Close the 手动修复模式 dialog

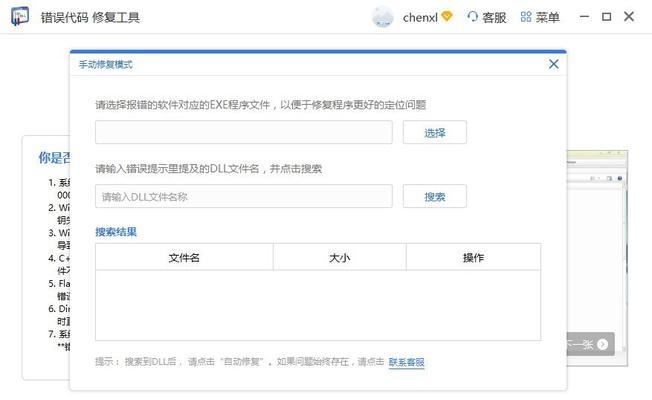pyautogui.click(x=553, y=64)
